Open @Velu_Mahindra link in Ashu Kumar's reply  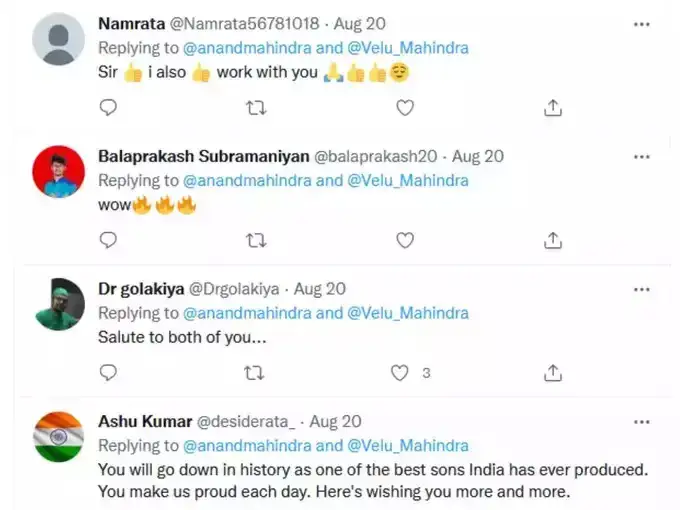tap(407, 446)
